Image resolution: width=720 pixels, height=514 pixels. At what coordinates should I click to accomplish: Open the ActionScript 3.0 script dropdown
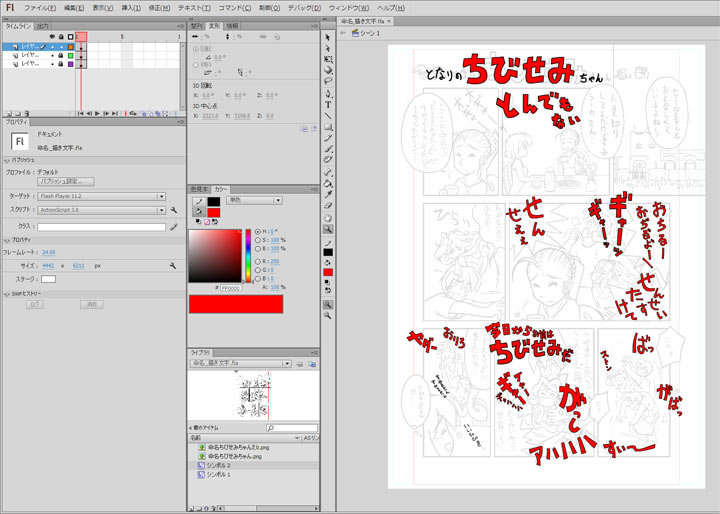pyautogui.click(x=101, y=211)
